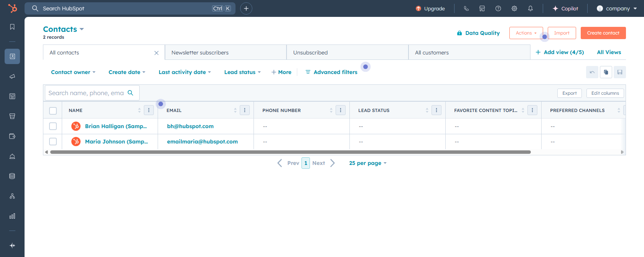Expand the Contacts object dropdown
This screenshot has height=257, width=644.
63,29
